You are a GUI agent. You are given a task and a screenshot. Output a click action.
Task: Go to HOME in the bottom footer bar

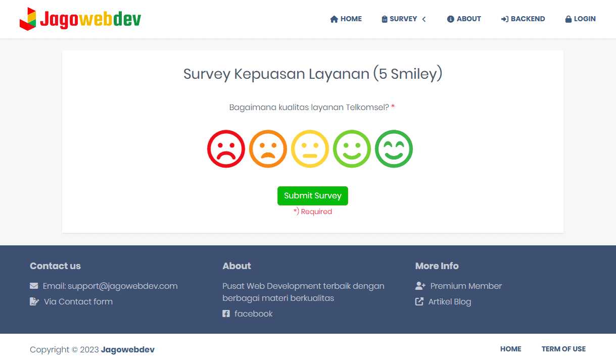(x=511, y=349)
